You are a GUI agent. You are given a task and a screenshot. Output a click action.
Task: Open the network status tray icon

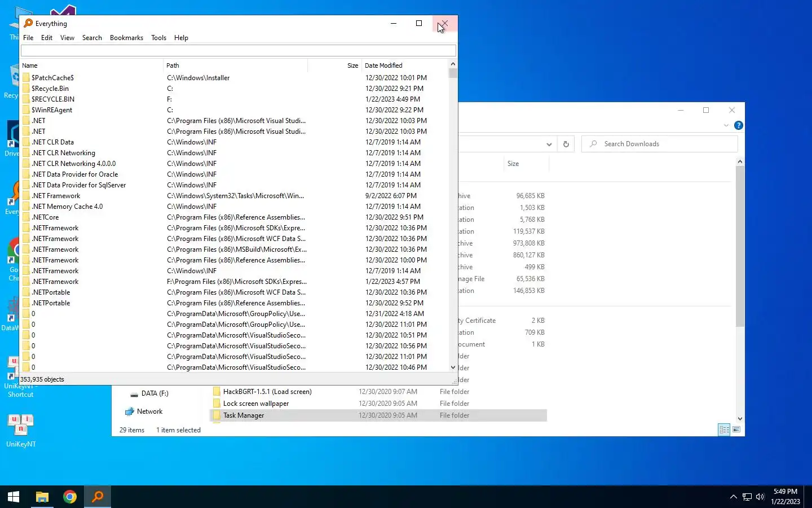coord(747,497)
